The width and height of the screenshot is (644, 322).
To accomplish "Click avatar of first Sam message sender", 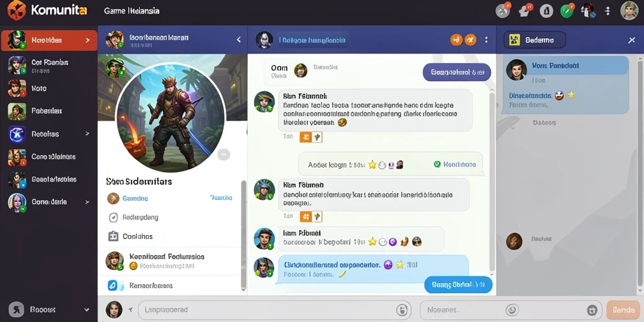I will tap(264, 101).
